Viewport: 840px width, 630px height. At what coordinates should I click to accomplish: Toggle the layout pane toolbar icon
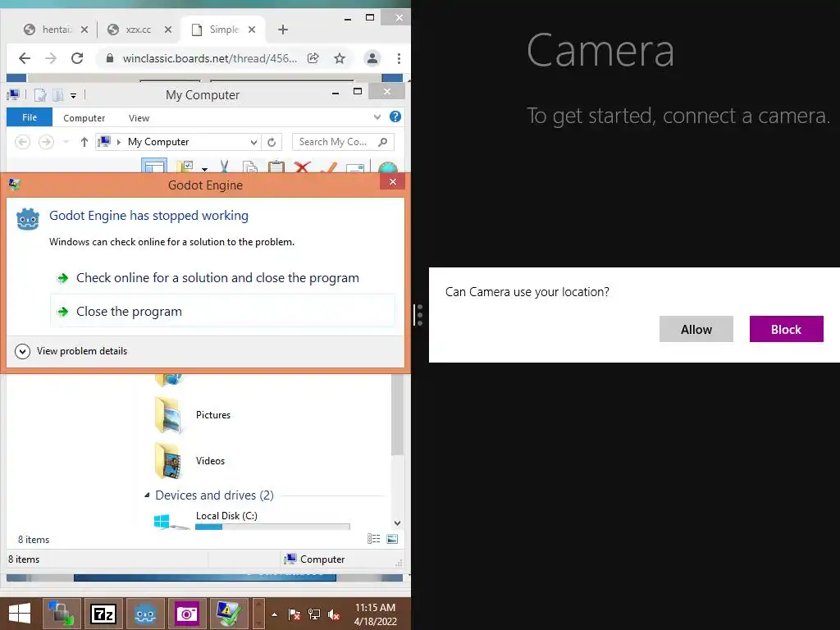tap(154, 166)
